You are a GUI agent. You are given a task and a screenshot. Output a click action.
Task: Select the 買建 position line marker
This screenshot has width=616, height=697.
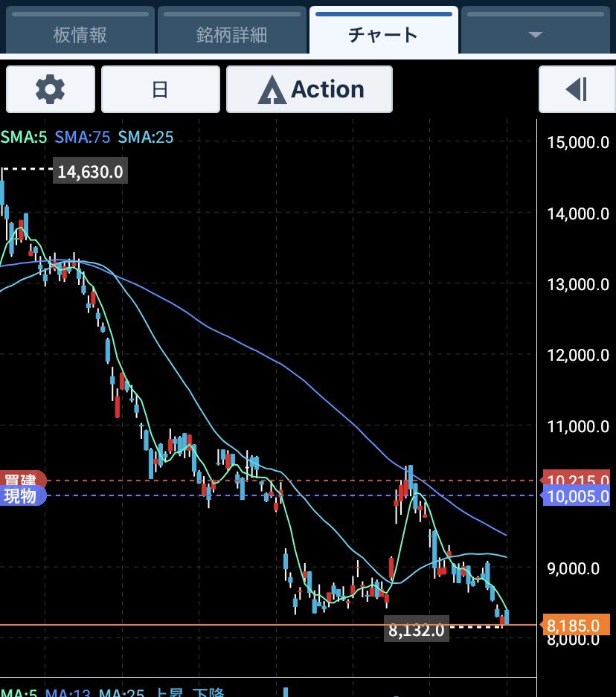pyautogui.click(x=22, y=479)
